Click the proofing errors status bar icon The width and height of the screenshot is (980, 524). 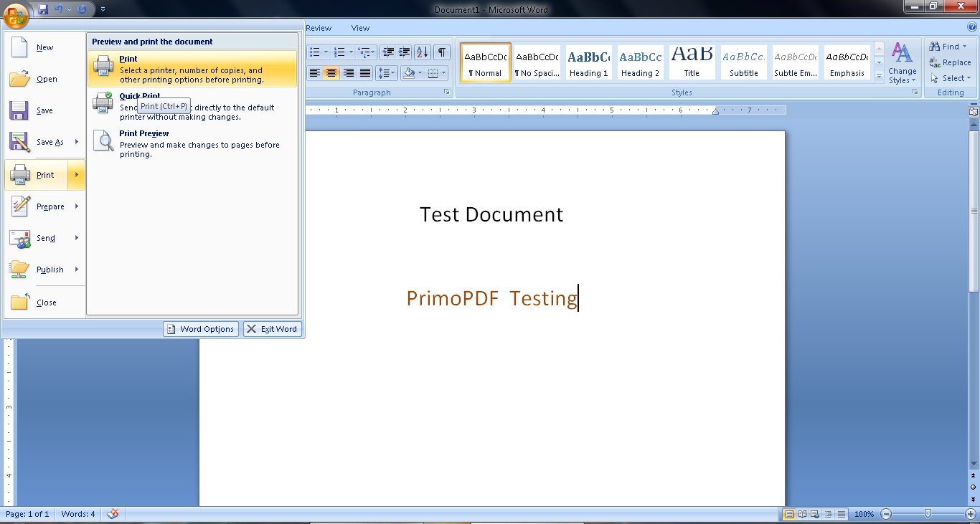click(x=113, y=514)
